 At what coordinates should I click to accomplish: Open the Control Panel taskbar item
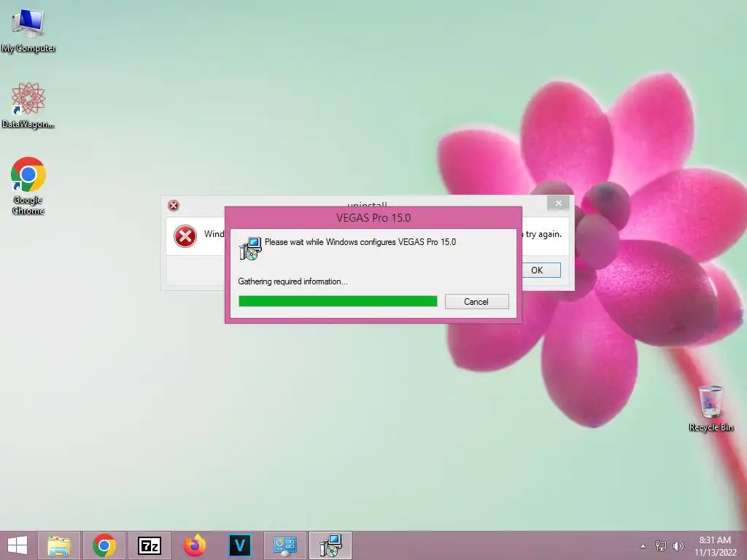click(285, 545)
